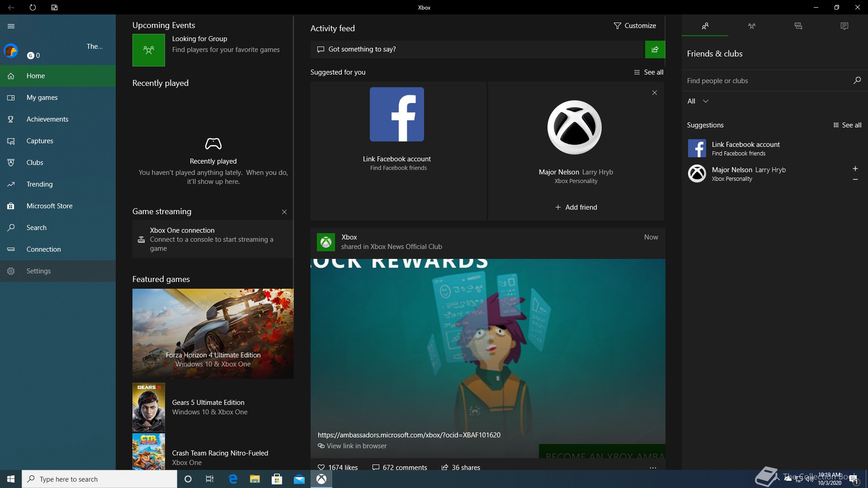
Task: Share the Xbox post
Action: 461,467
